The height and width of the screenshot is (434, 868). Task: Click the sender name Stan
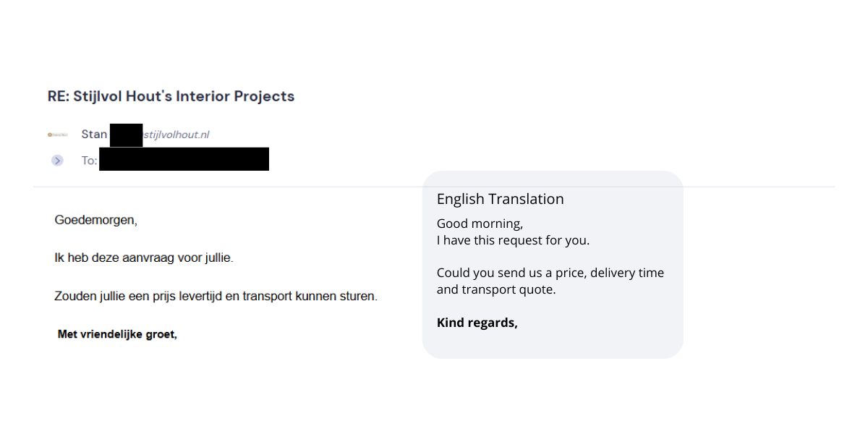click(94, 135)
